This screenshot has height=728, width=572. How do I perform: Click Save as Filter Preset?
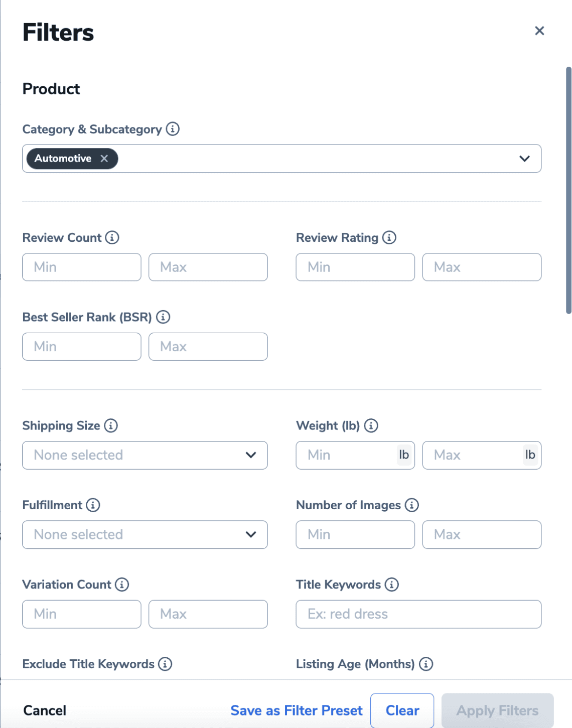(x=296, y=710)
